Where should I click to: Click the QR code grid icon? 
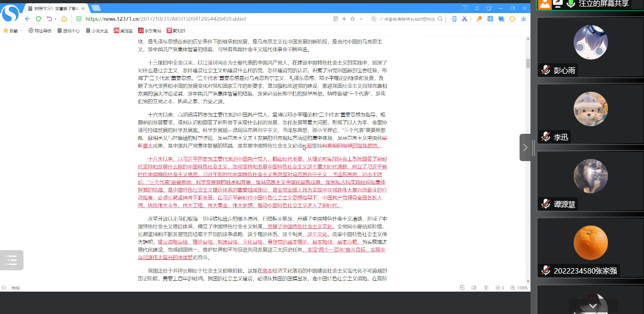point(336,19)
